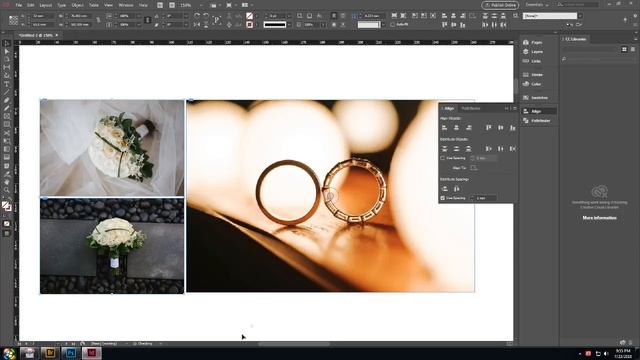This screenshot has width=640, height=360.
Task: Select the Gap tool
Action: (7, 68)
